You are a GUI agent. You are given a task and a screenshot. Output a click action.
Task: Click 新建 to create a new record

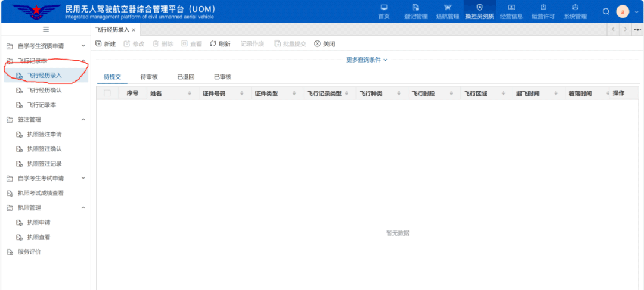click(x=106, y=44)
